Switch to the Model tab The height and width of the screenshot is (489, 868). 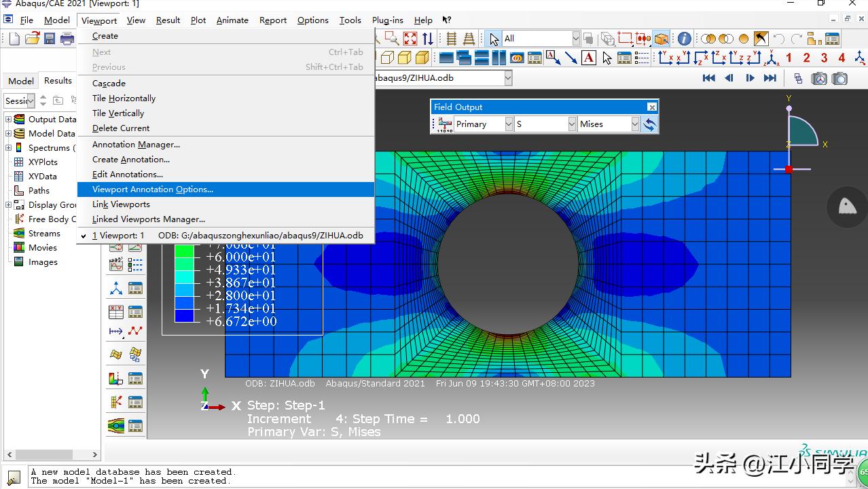coord(20,81)
